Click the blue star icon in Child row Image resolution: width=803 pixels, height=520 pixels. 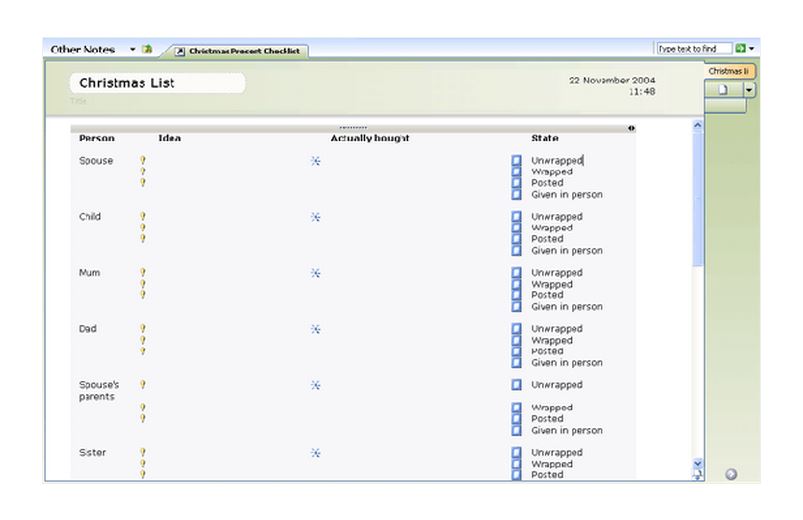(315, 217)
